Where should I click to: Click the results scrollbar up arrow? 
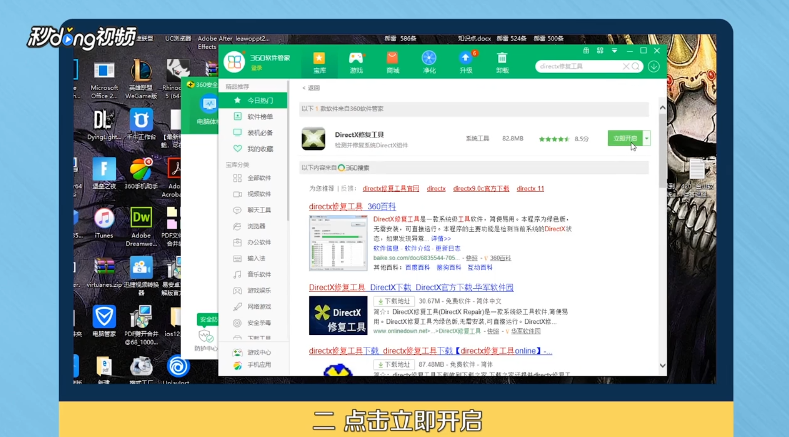[663, 108]
